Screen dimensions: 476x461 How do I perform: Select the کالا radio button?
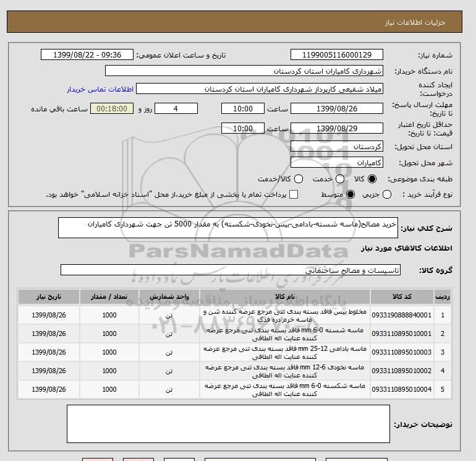click(x=372, y=179)
